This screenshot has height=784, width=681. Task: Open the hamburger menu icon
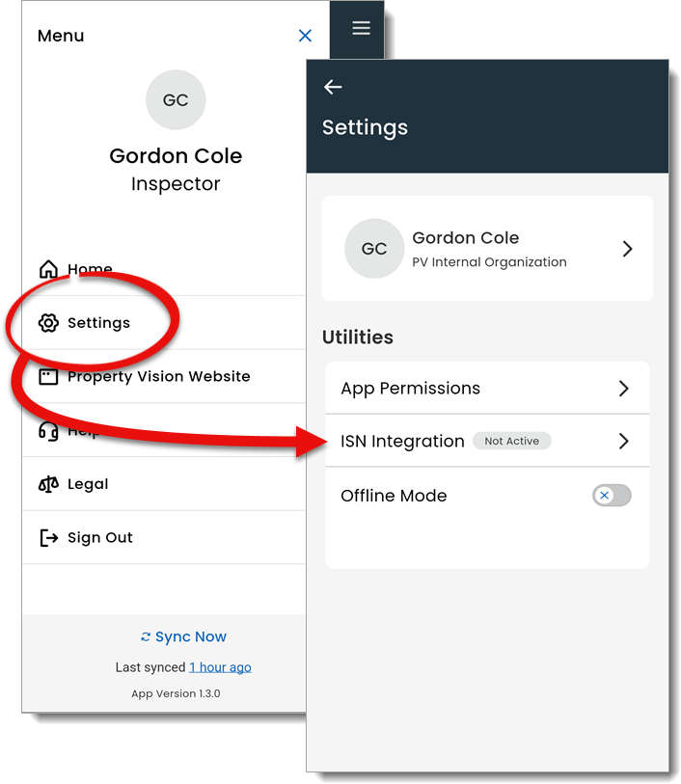pos(361,28)
